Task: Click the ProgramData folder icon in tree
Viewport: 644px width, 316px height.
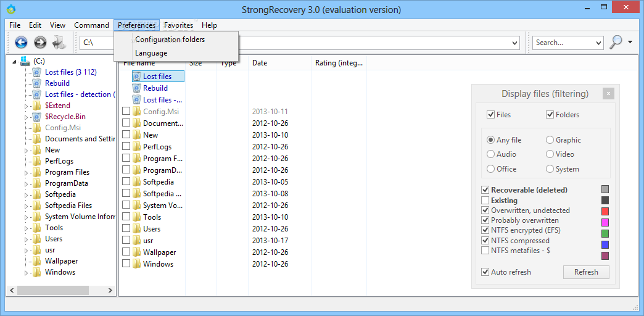Action: (x=37, y=183)
